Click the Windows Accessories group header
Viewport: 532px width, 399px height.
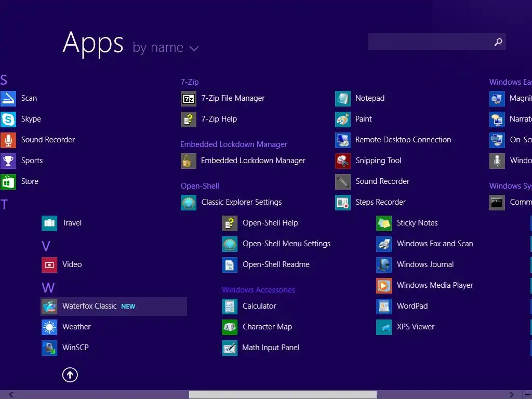259,290
